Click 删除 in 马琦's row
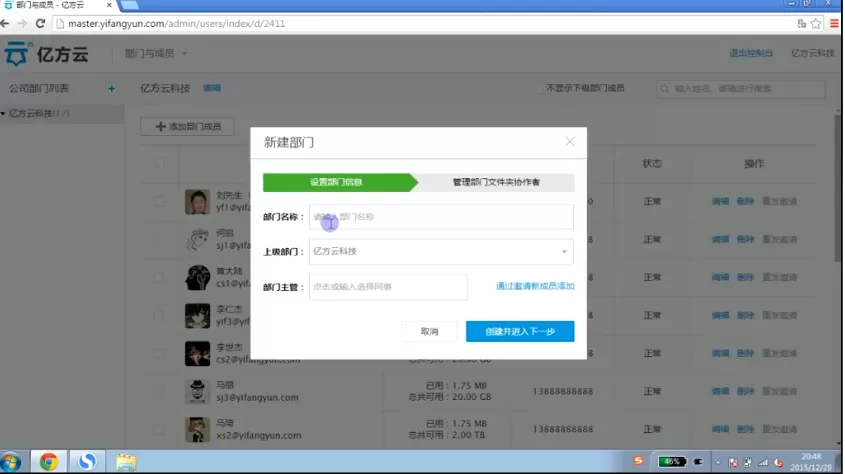This screenshot has width=845, height=474. pos(745,429)
